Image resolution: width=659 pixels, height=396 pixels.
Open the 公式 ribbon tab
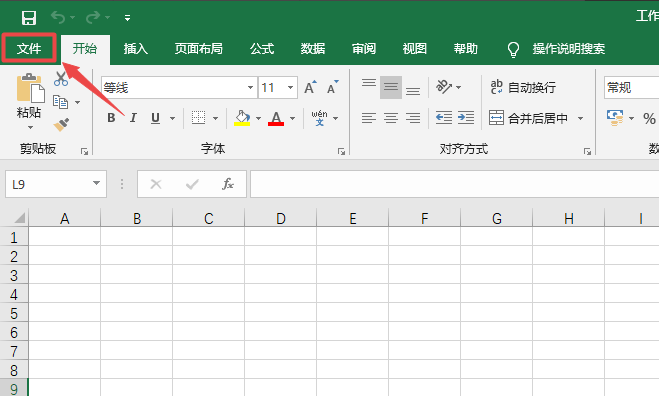pyautogui.click(x=262, y=49)
